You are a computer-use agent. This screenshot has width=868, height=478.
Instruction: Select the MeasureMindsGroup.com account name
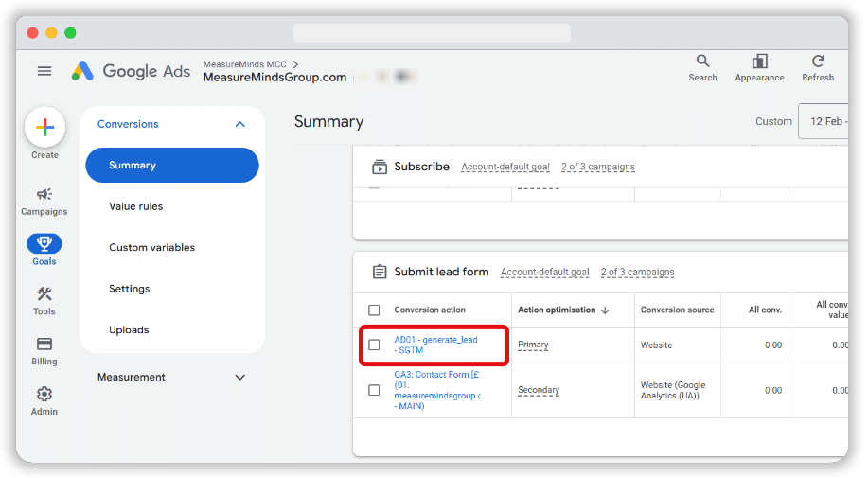[x=275, y=78]
